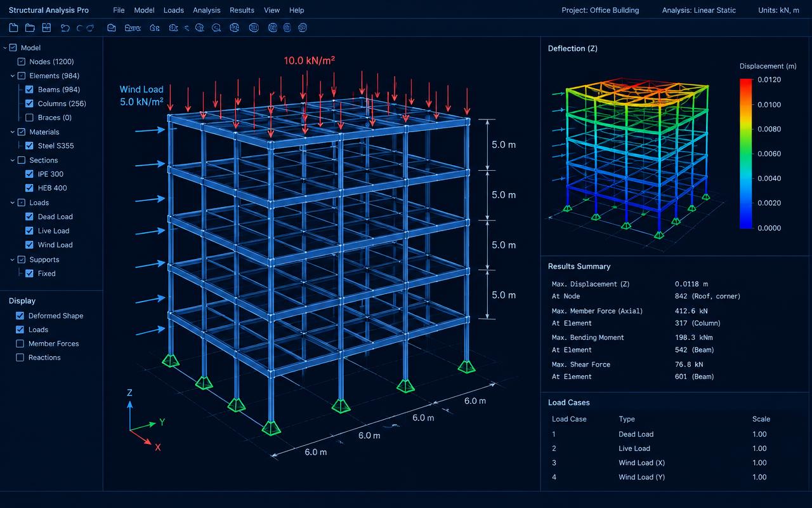Collapse the Supports tree group

13,260
